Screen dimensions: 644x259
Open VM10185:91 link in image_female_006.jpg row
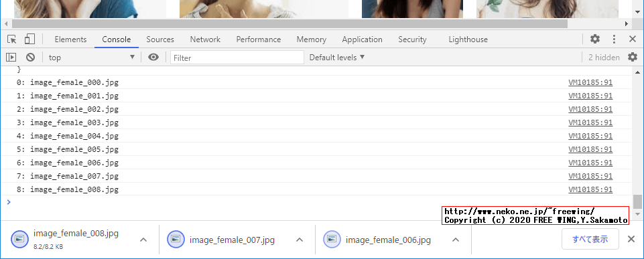click(590, 163)
